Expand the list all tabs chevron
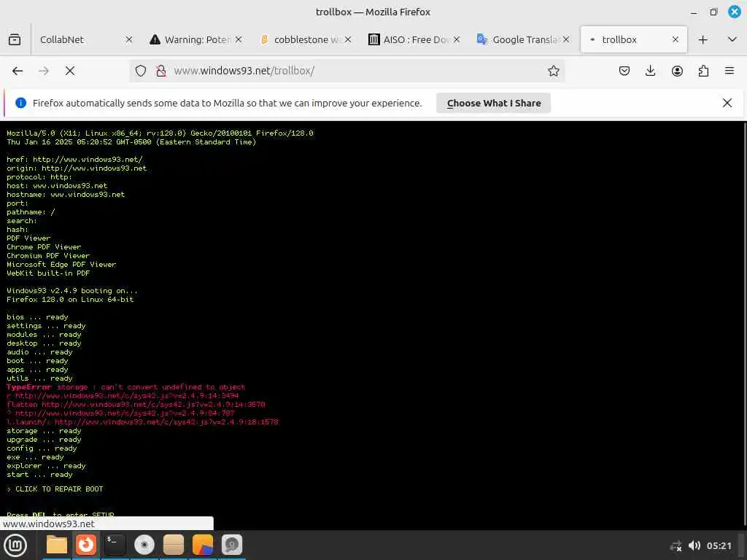 [x=732, y=39]
